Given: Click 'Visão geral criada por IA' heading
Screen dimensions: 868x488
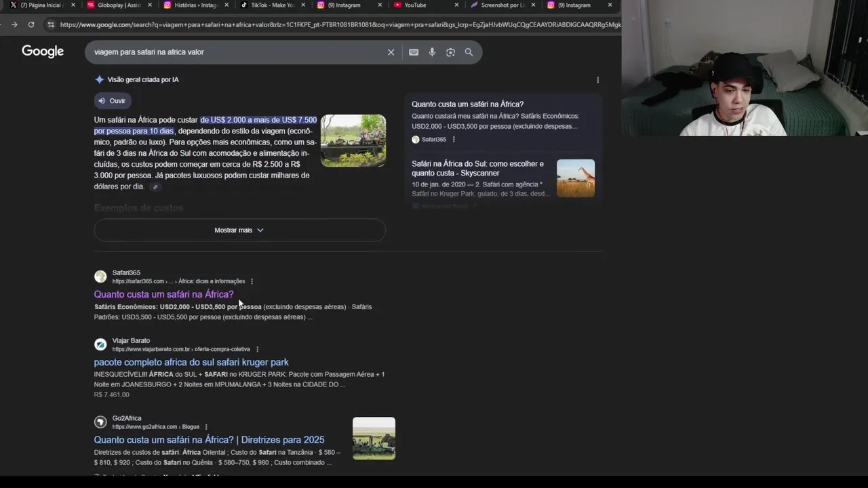Looking at the screenshot, I should tap(143, 80).
